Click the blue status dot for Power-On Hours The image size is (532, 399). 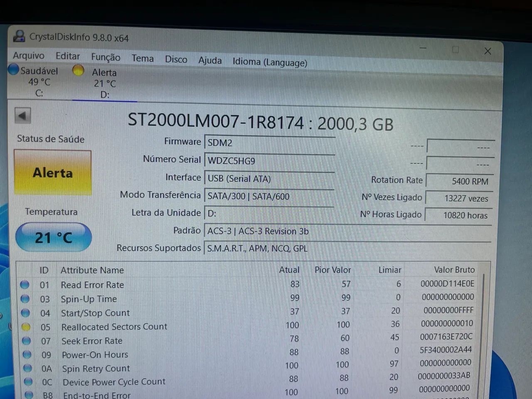[27, 355]
